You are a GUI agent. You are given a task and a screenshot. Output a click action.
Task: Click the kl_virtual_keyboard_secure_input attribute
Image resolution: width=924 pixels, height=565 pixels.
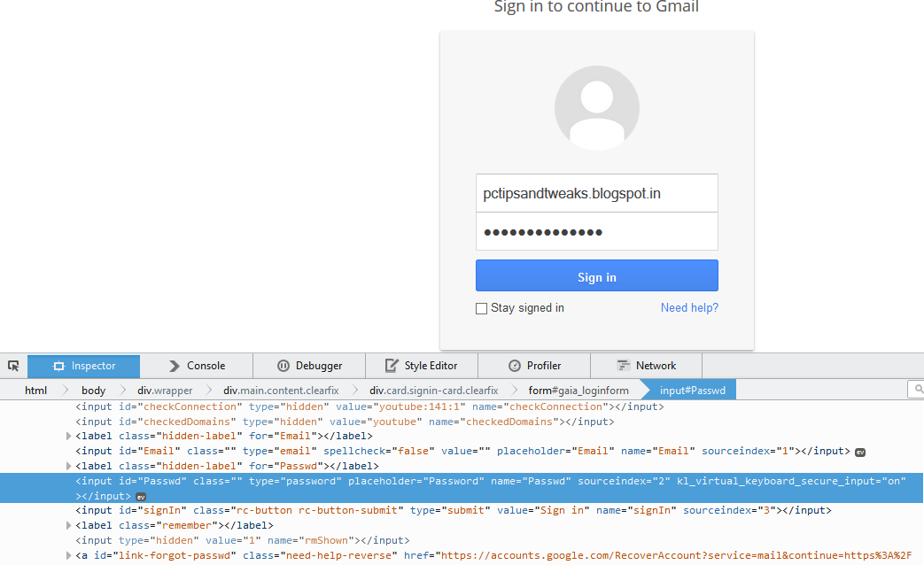pos(791,482)
